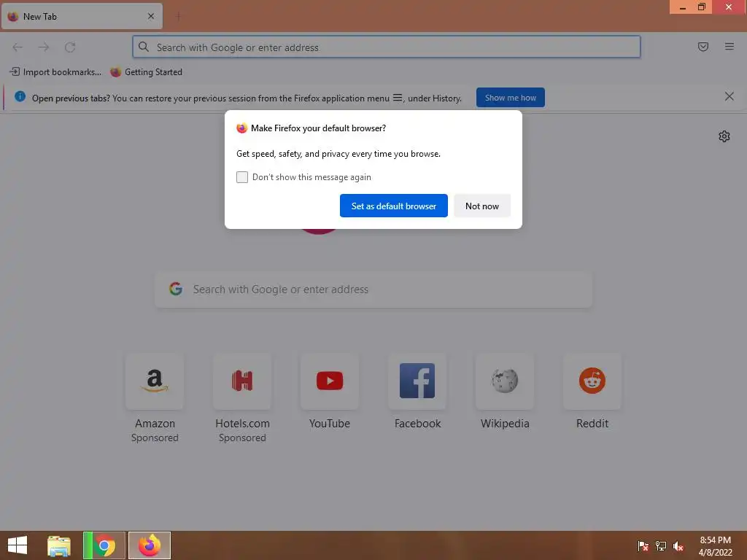Open File Explorer from taskbar

[x=59, y=545]
